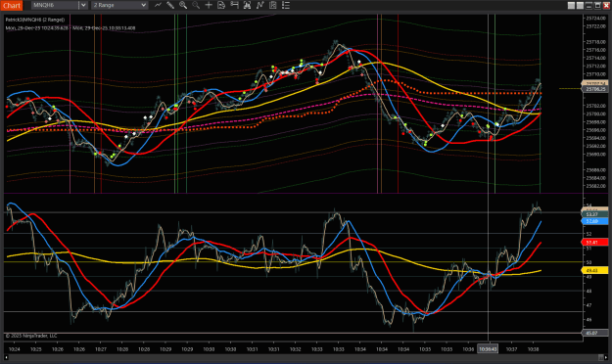Viewport: 612px width, 364px height.
Task: Activate the Zoom In magnifier
Action: [x=183, y=5]
